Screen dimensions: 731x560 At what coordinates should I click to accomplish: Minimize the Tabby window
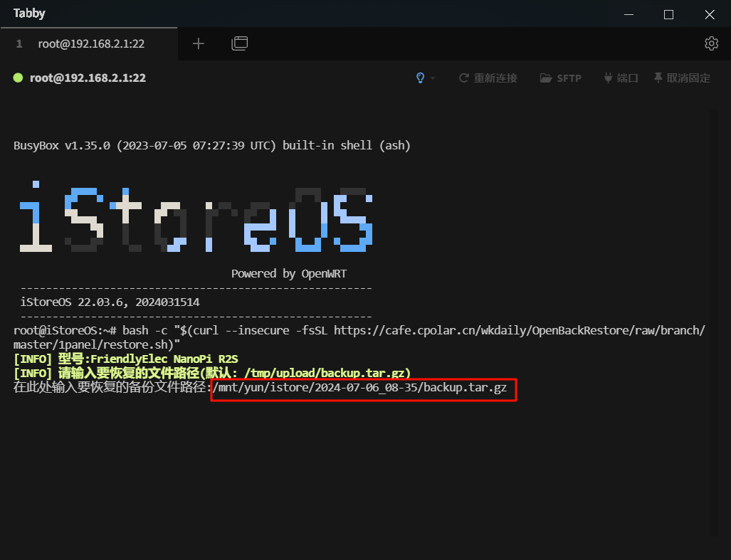(629, 14)
